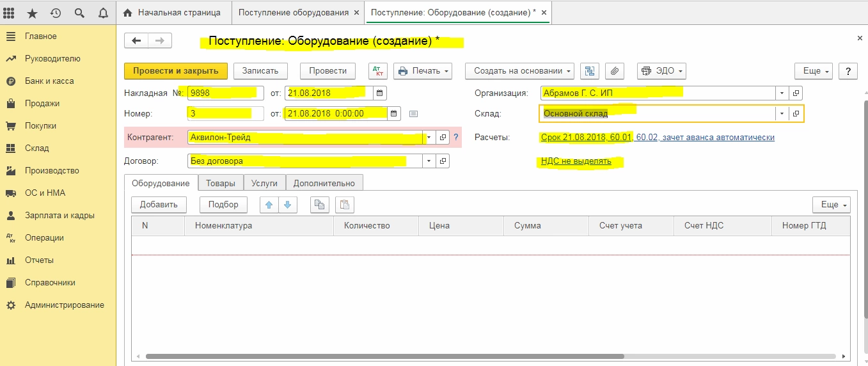Expand the Склад dropdown list
Image resolution: width=868 pixels, height=366 pixels.
coord(782,113)
